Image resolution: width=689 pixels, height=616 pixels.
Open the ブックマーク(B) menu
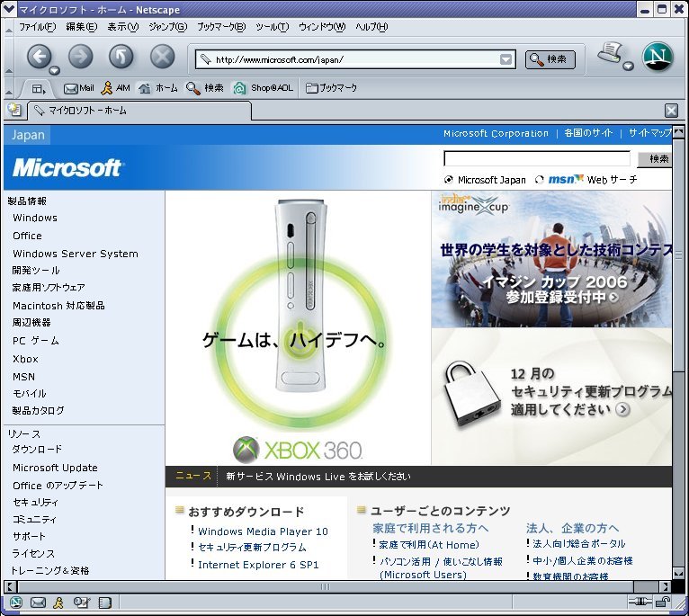[x=221, y=27]
